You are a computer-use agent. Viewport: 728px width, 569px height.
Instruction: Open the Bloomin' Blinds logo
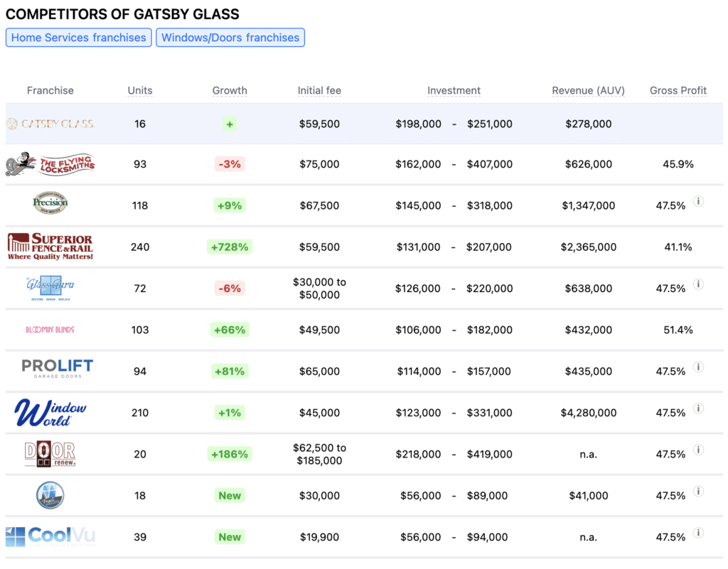pos(50,330)
